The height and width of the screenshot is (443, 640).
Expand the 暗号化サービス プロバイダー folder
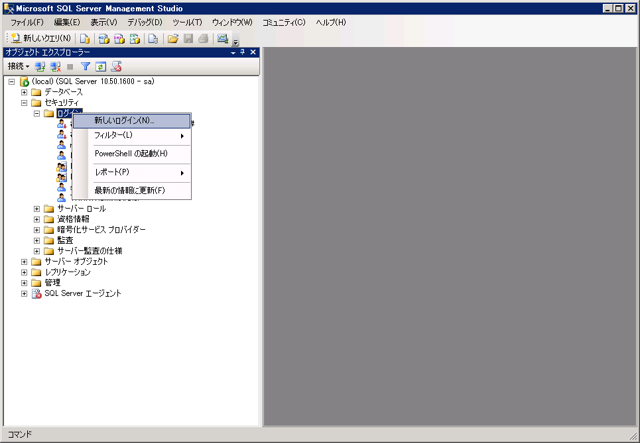[x=37, y=230]
